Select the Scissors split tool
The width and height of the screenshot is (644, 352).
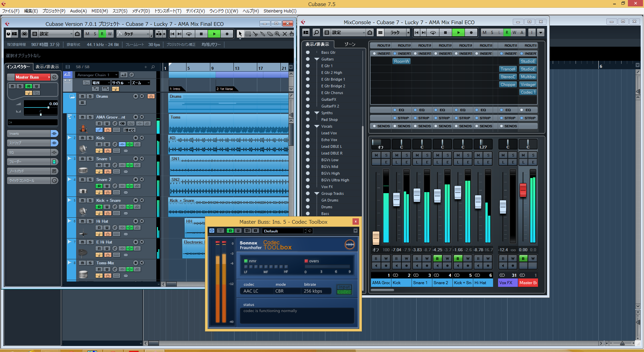[255, 34]
